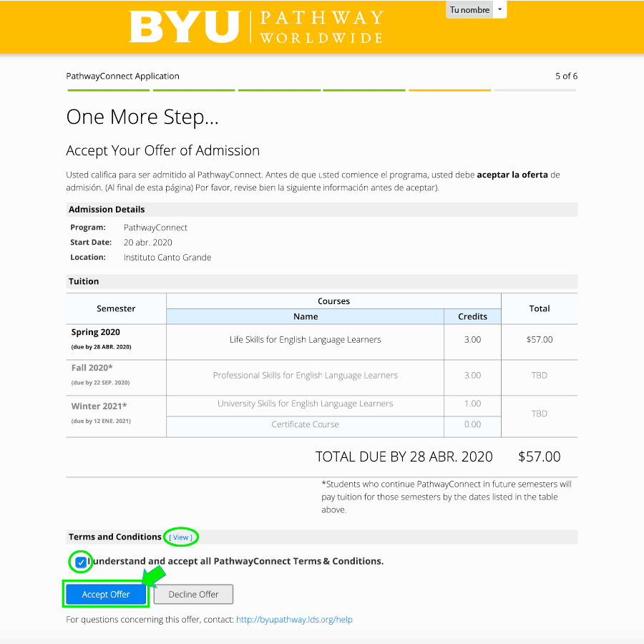Click the 5 of 6 step indicator
This screenshot has width=644, height=644.
coord(566,76)
